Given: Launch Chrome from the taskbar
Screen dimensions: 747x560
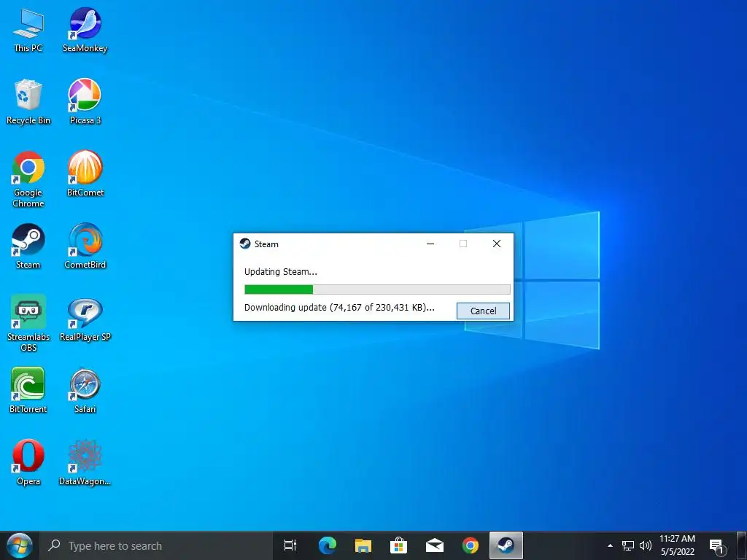Looking at the screenshot, I should tap(471, 545).
